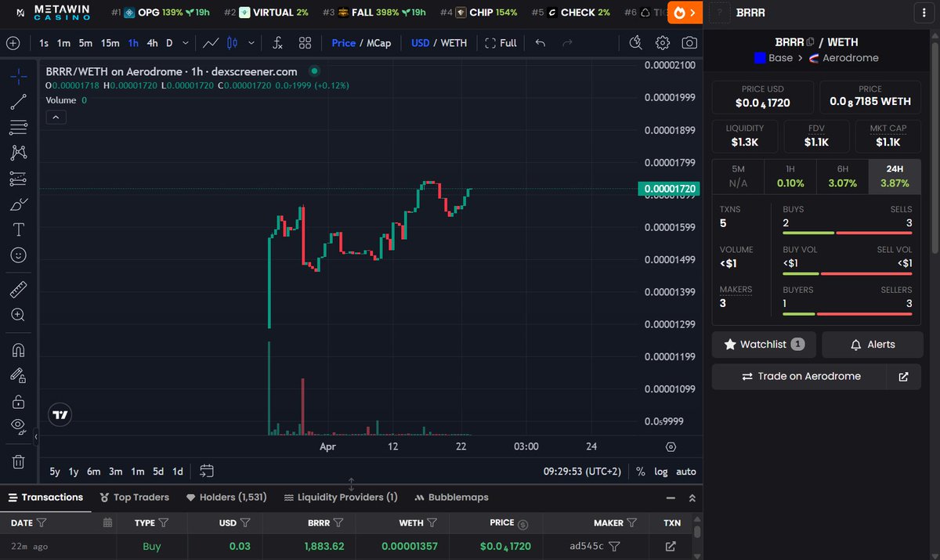
Task: Click the current price label 0.00001720
Action: (x=668, y=189)
